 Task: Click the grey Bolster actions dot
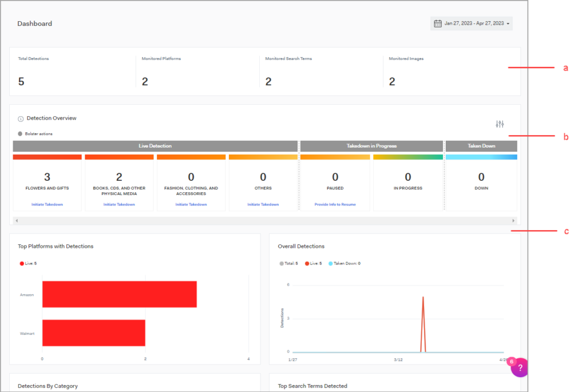point(20,134)
